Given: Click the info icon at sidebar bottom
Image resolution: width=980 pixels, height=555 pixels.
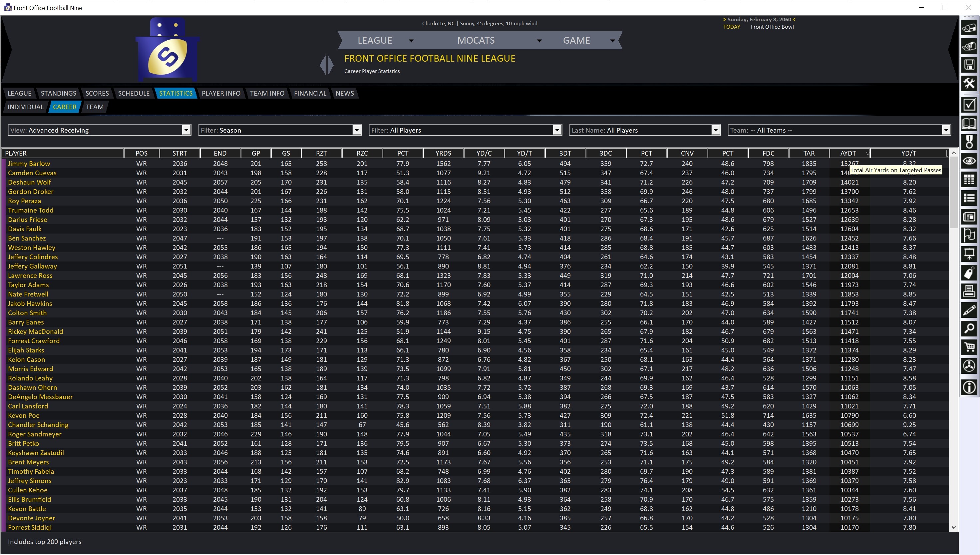Looking at the screenshot, I should coord(970,387).
